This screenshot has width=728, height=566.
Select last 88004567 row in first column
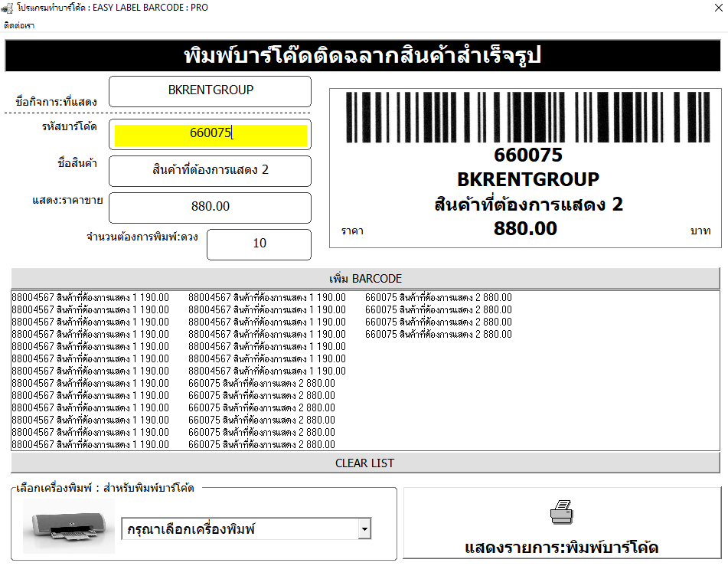click(x=90, y=445)
